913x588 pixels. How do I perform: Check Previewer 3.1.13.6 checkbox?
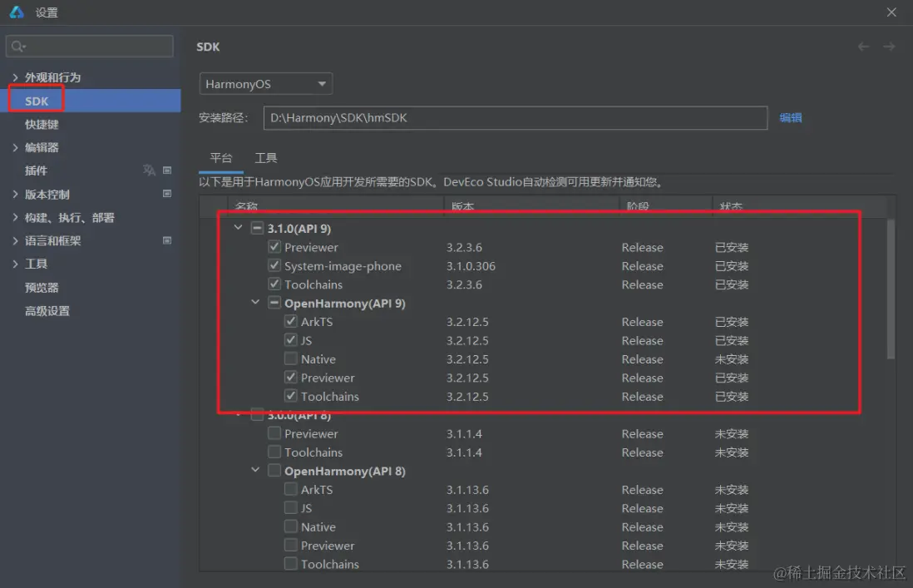(x=290, y=545)
